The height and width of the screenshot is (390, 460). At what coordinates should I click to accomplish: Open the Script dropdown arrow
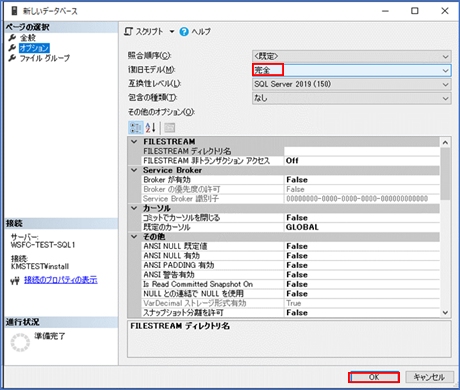tap(172, 32)
